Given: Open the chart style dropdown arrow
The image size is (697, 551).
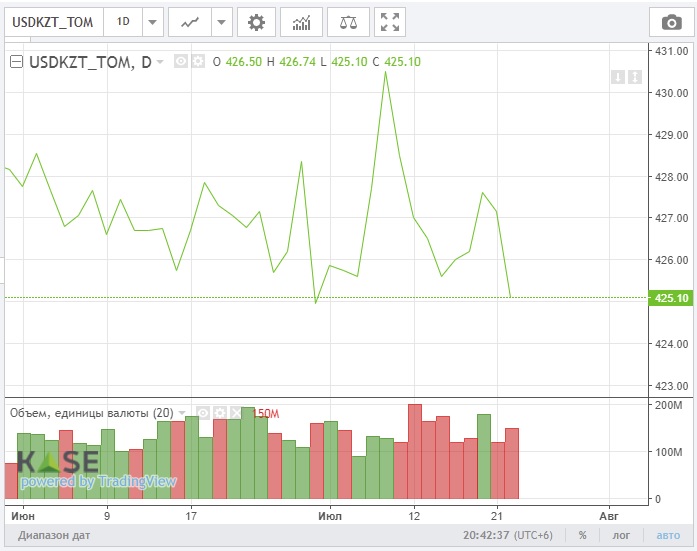Looking at the screenshot, I should [x=222, y=22].
